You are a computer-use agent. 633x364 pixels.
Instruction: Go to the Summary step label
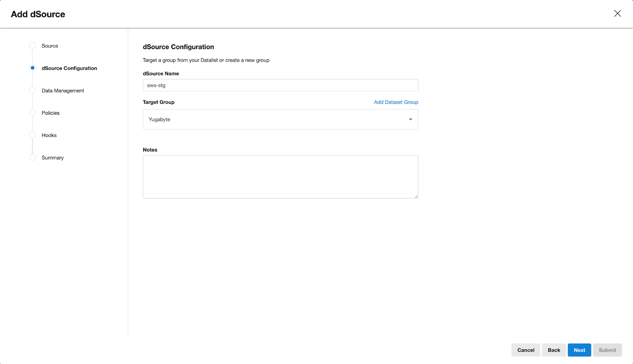(x=53, y=157)
